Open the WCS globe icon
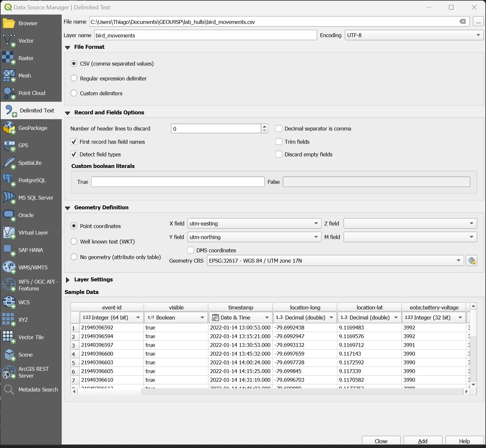Viewport: 486px width, 448px height. (x=9, y=302)
